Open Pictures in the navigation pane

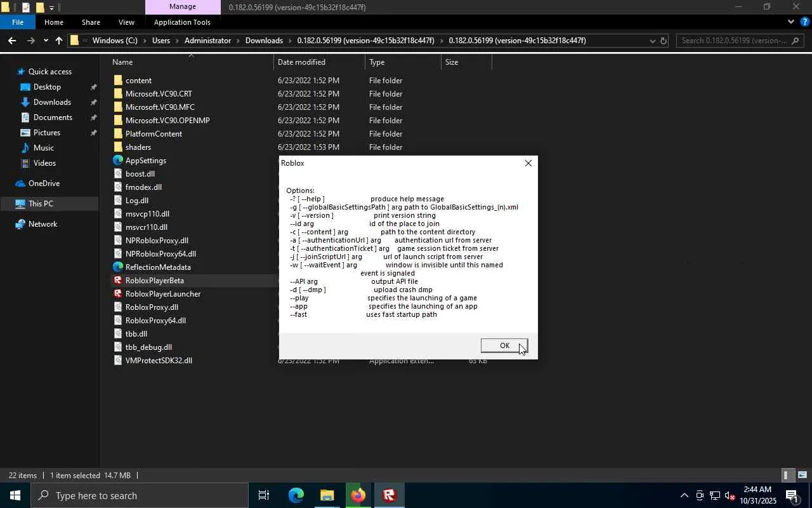47,133
